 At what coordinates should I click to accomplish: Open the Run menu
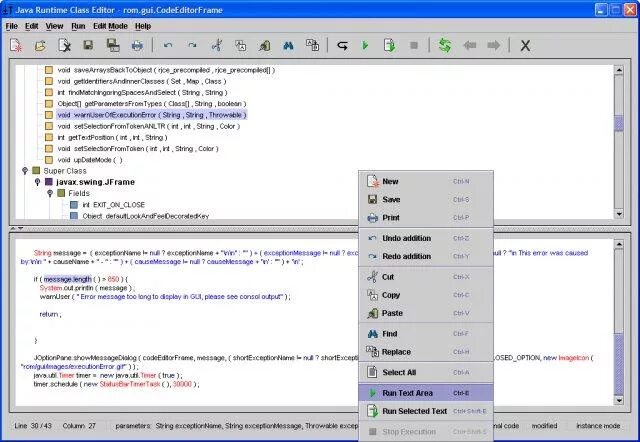(x=78, y=26)
